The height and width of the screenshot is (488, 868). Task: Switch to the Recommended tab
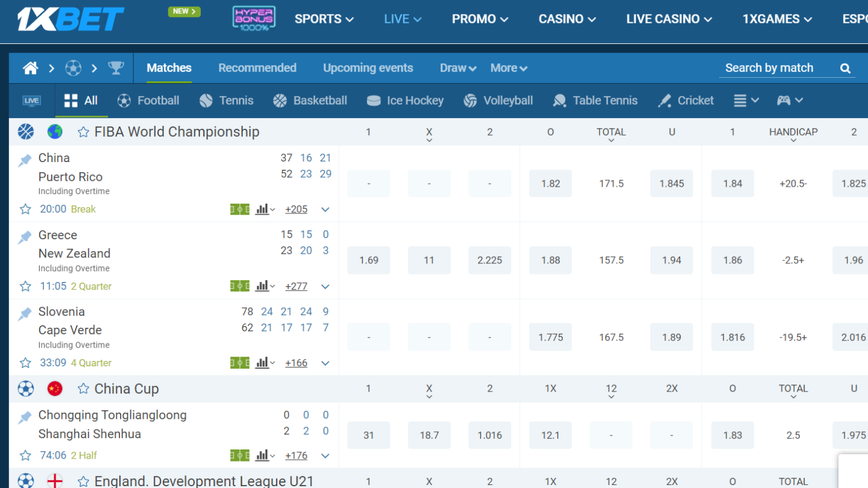click(x=257, y=68)
